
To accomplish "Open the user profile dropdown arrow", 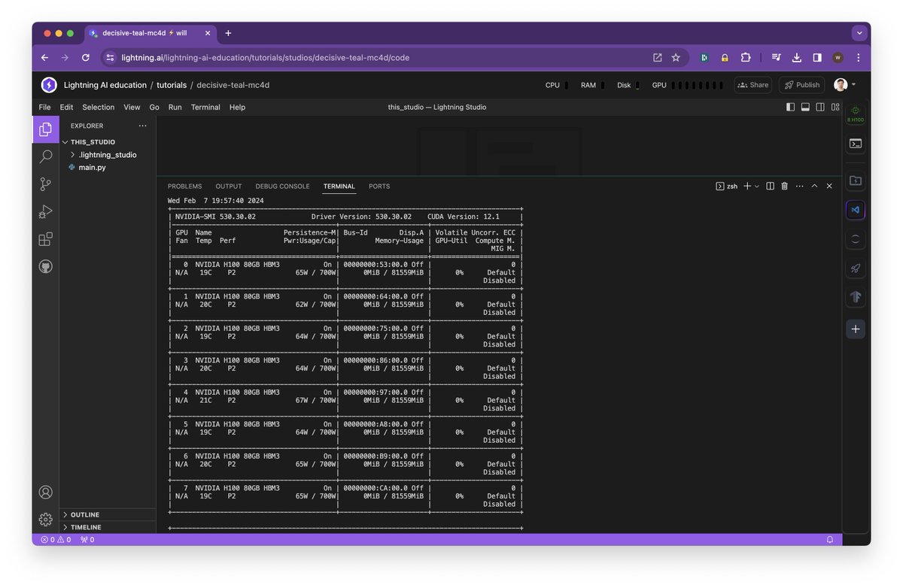I will tap(853, 85).
